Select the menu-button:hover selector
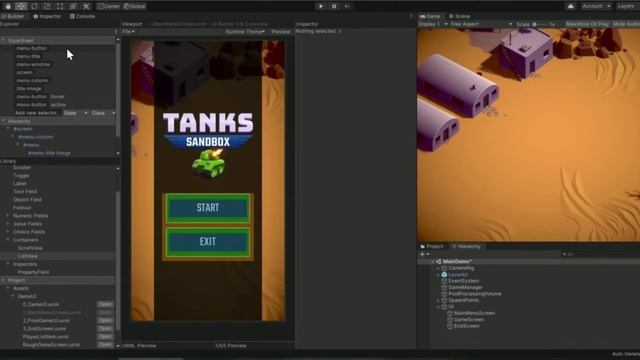Screen dimensions: 640x360 pyautogui.click(x=40, y=97)
